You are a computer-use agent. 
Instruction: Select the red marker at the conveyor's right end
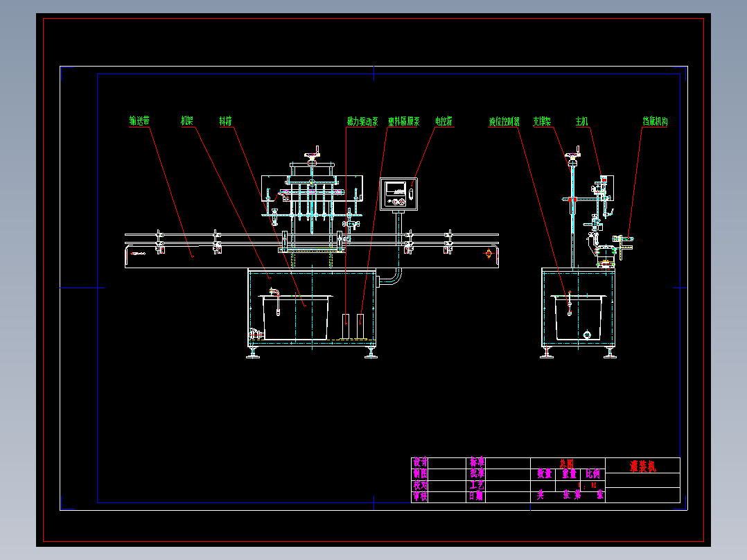(x=489, y=253)
